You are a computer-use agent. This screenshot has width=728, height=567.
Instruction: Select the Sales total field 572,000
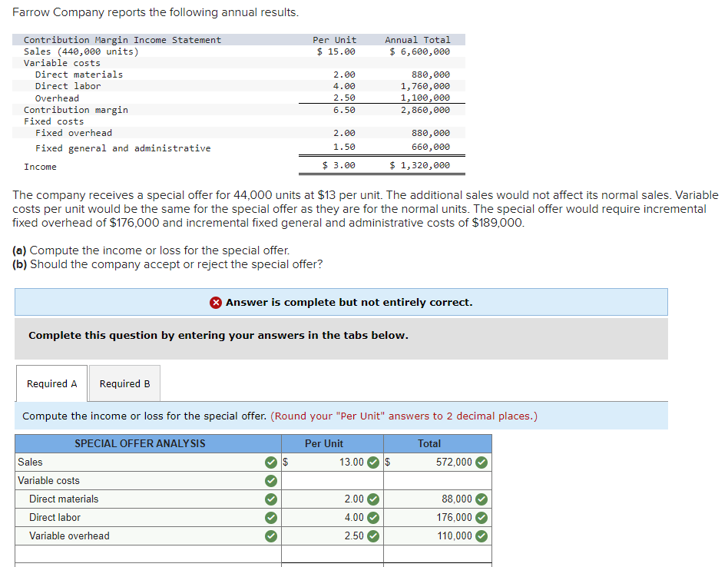pos(438,462)
